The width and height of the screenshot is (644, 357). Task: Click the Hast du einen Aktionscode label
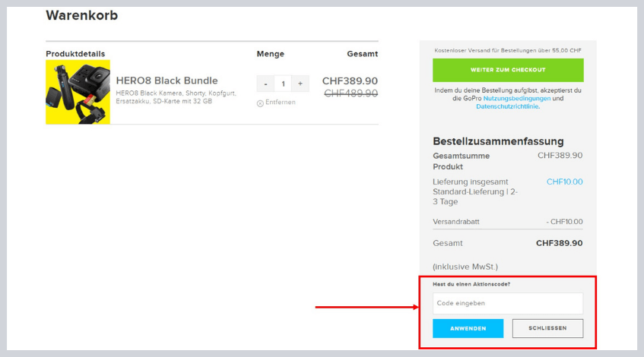tap(471, 284)
